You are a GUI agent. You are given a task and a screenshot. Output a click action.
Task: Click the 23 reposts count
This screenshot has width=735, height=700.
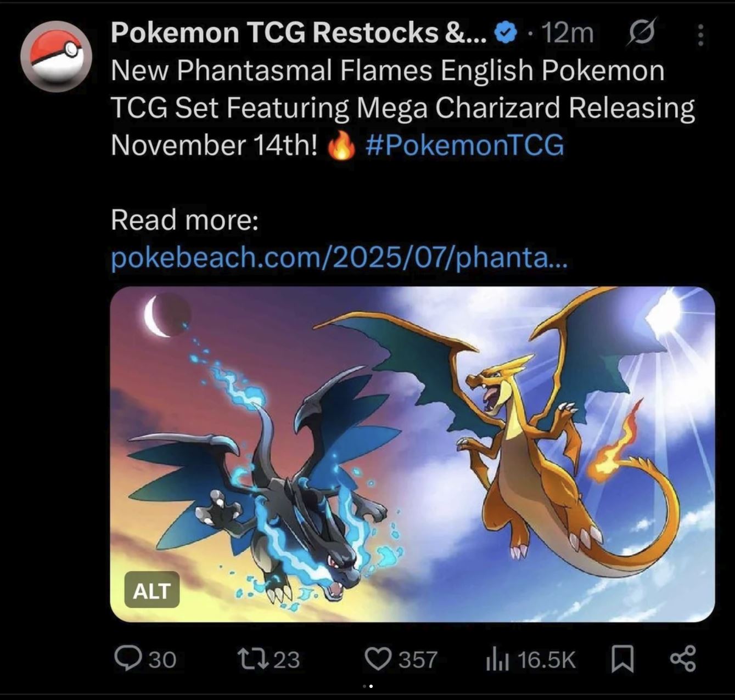coord(287,659)
